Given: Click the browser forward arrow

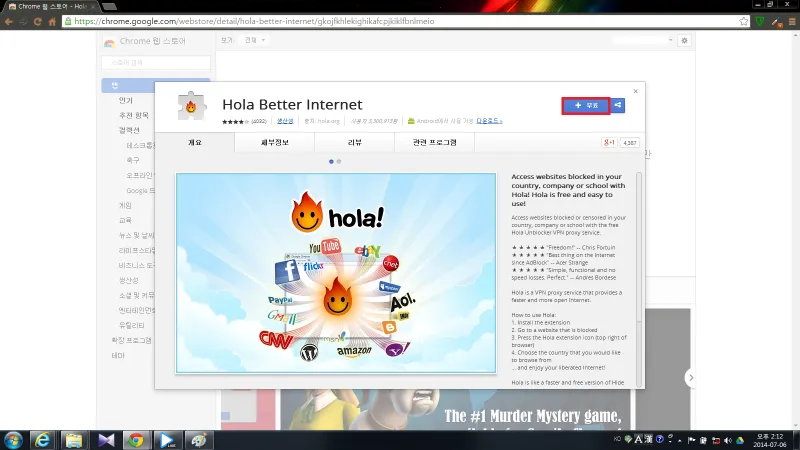Looking at the screenshot, I should click(x=23, y=21).
